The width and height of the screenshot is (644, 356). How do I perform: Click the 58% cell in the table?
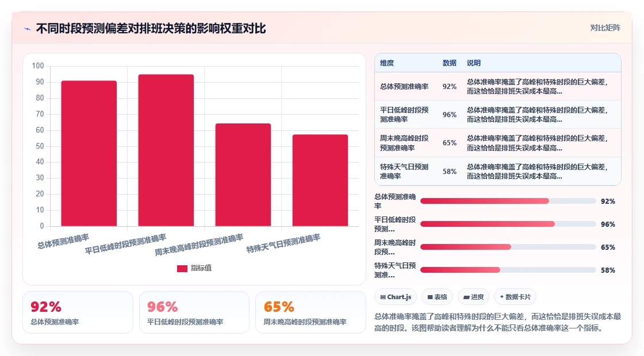(449, 172)
